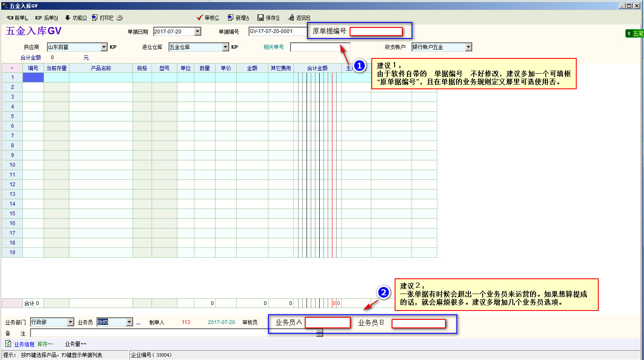The image size is (644, 360).
Task: Click the printer icon beside 打印P
Action: 120,18
